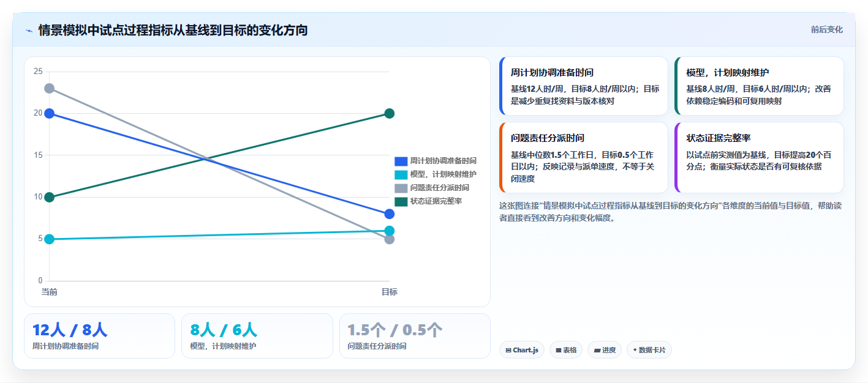Click the 目标 x-axis label
868x383 pixels.
coord(389,292)
